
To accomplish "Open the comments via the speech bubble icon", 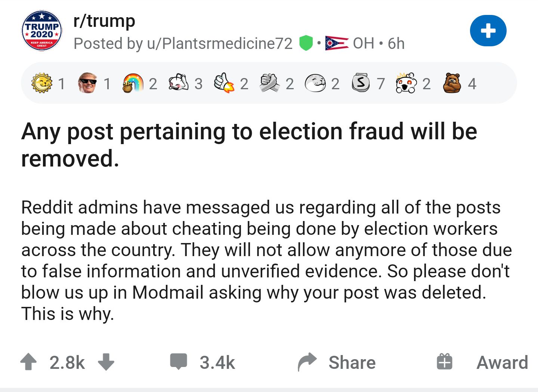I will tap(179, 361).
